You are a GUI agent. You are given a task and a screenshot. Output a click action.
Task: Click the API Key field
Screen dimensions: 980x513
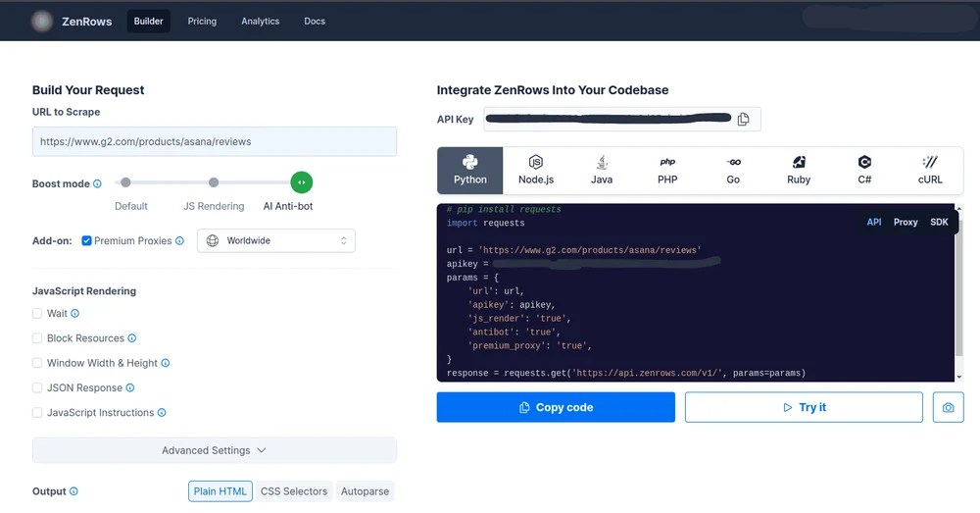[622, 119]
